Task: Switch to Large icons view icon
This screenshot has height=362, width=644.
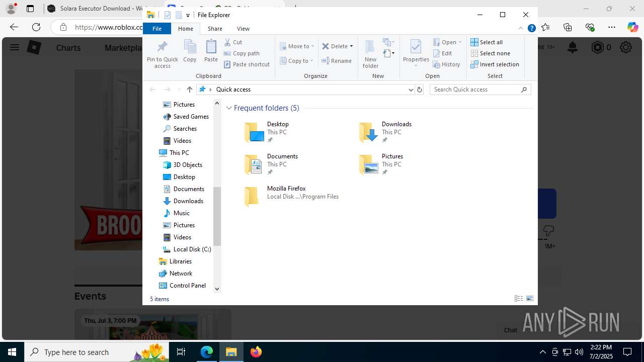Action: (x=530, y=299)
